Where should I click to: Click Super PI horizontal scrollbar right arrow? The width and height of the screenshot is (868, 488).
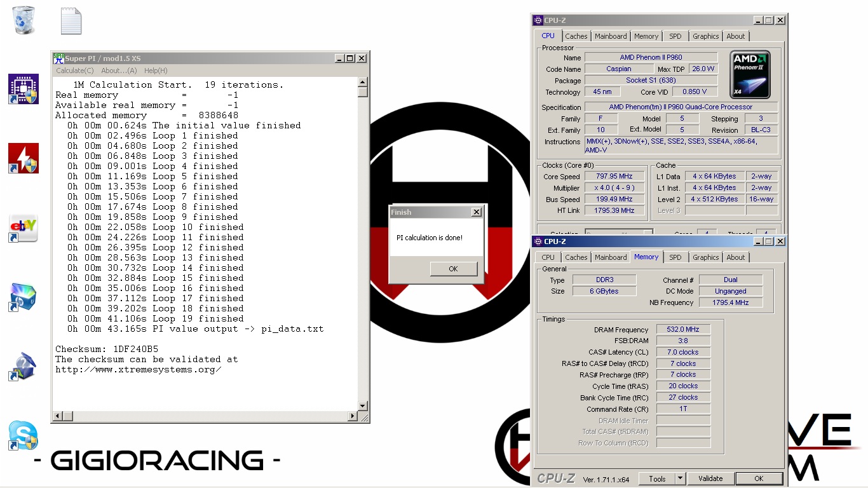pyautogui.click(x=353, y=416)
